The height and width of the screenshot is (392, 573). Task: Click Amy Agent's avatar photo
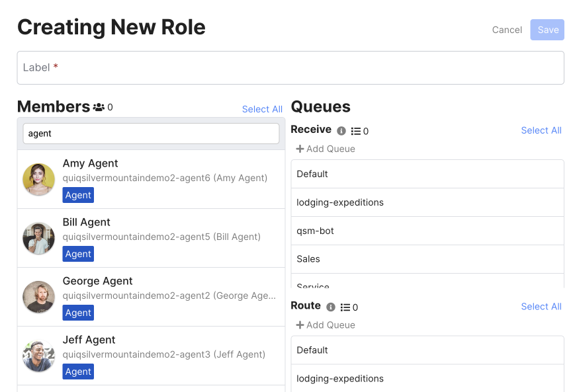[38, 180]
